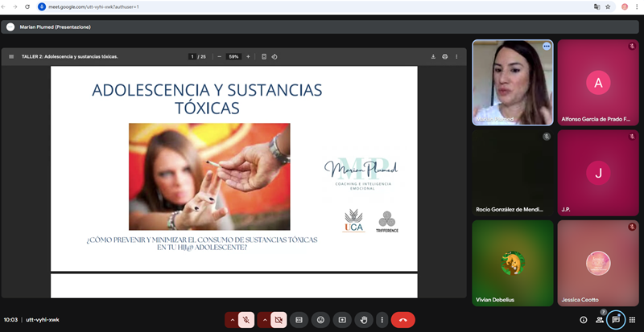This screenshot has width=644, height=332.
Task: Reload the browser page
Action: click(27, 7)
